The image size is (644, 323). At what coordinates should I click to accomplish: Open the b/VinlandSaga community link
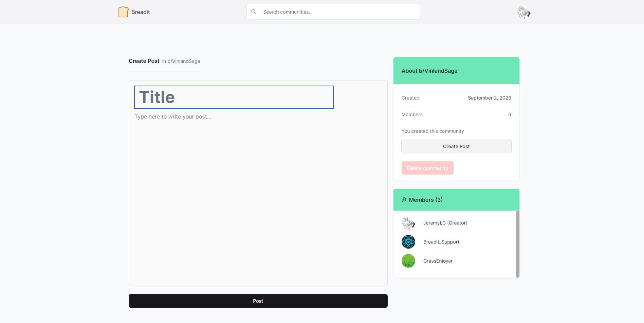pyautogui.click(x=184, y=61)
